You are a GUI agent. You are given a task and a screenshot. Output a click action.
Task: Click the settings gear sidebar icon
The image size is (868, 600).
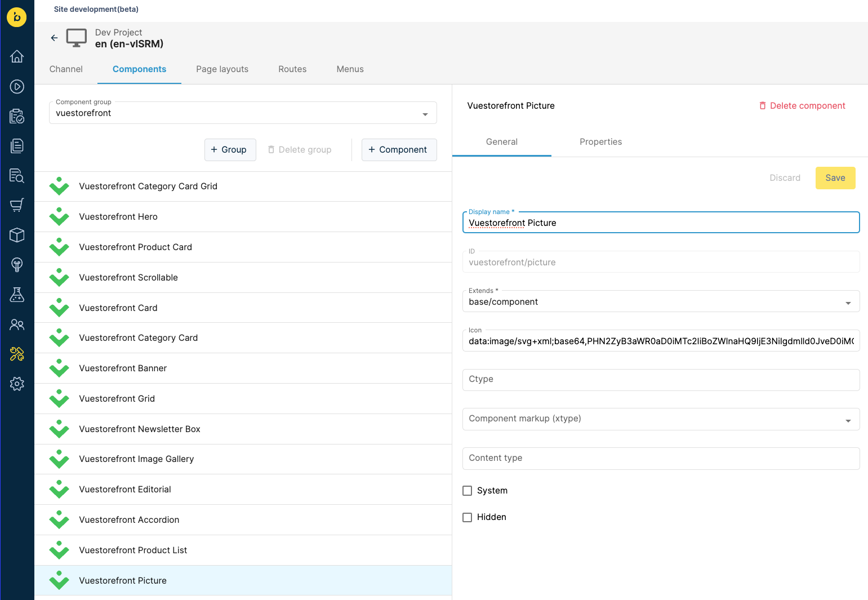[17, 384]
